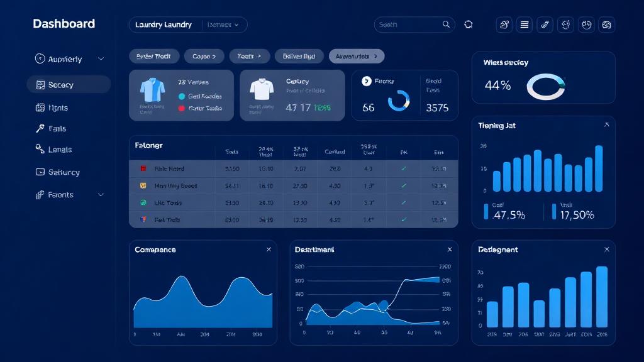The width and height of the screenshot is (644, 362).
Task: Open the search magnifier icon
Action: (447, 25)
